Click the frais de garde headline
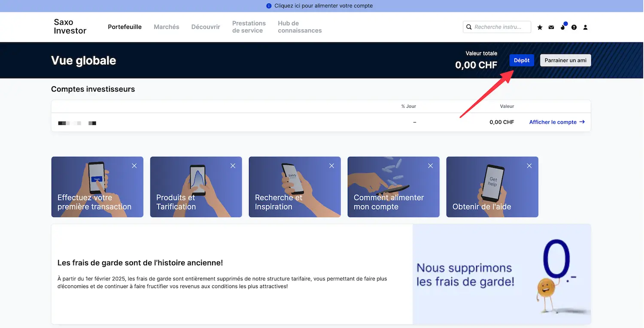Screen dimensions: 644x328 [x=140, y=263]
